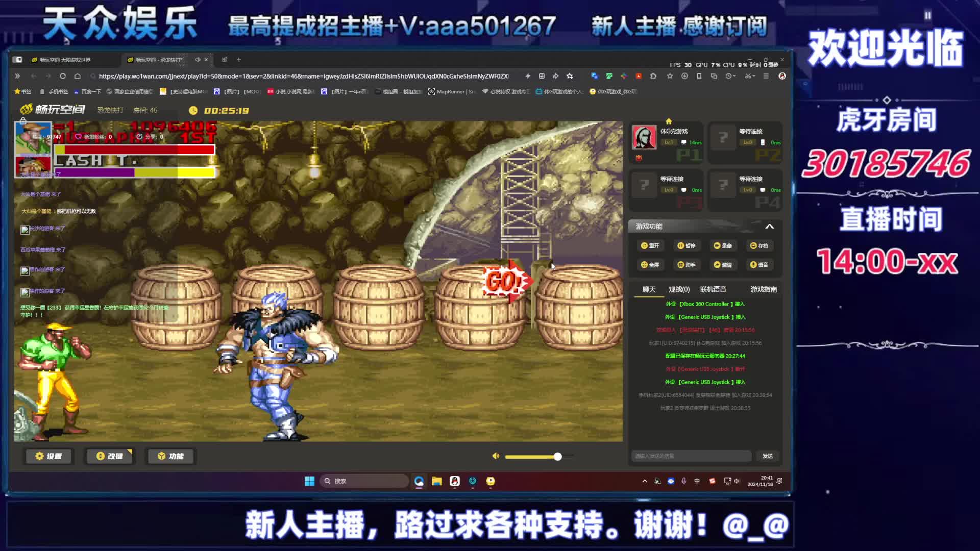Click the 邀请 invite button
Image resolution: width=980 pixels, height=551 pixels.
722,265
